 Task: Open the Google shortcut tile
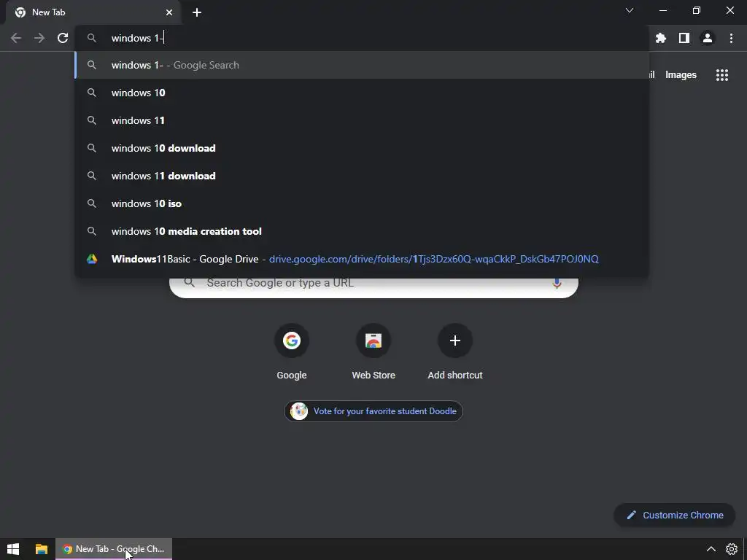(x=292, y=352)
